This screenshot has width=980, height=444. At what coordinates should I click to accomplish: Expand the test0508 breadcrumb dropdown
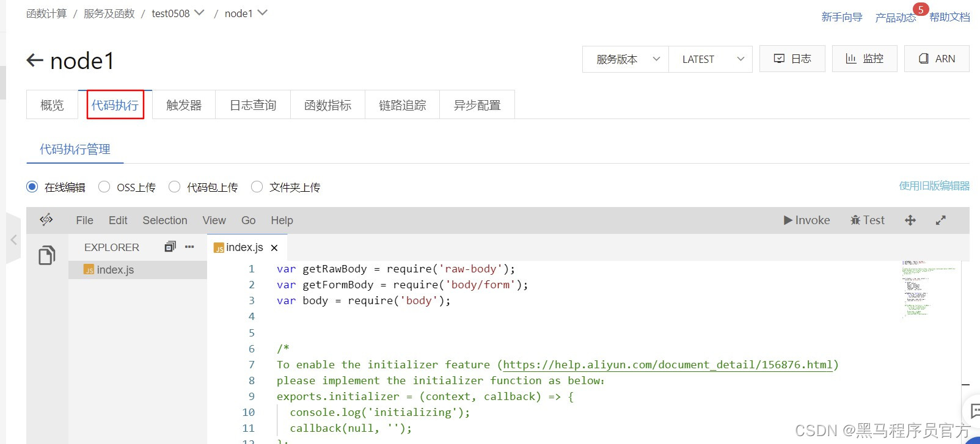(199, 13)
